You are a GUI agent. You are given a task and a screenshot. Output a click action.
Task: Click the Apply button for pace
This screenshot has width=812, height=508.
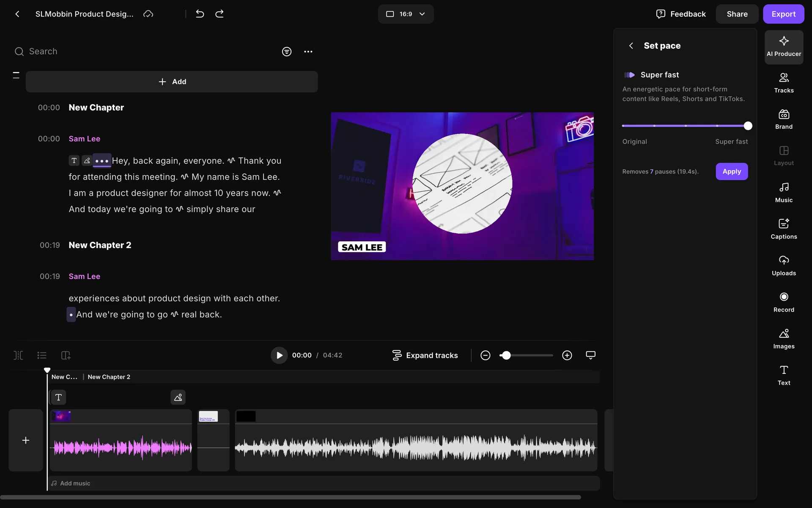pyautogui.click(x=731, y=171)
